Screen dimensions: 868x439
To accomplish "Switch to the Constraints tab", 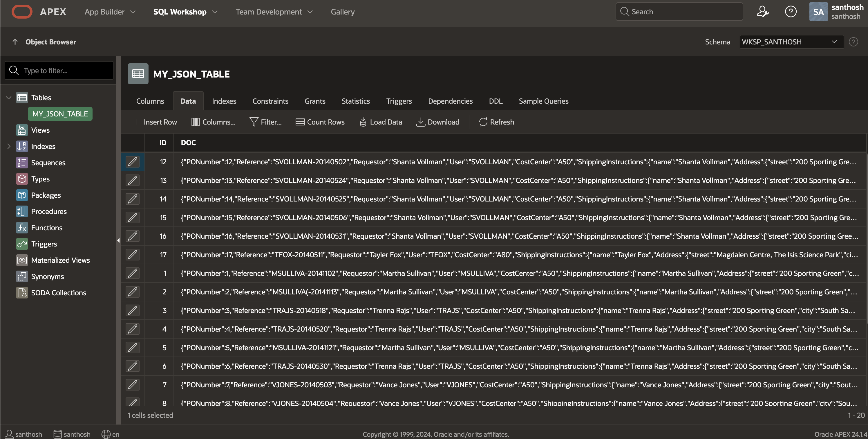I will (x=270, y=101).
